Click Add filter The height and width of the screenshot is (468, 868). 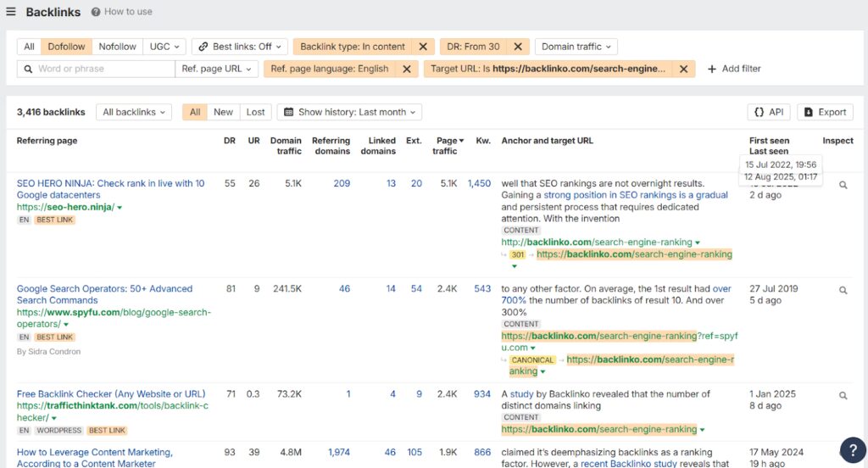pos(734,69)
